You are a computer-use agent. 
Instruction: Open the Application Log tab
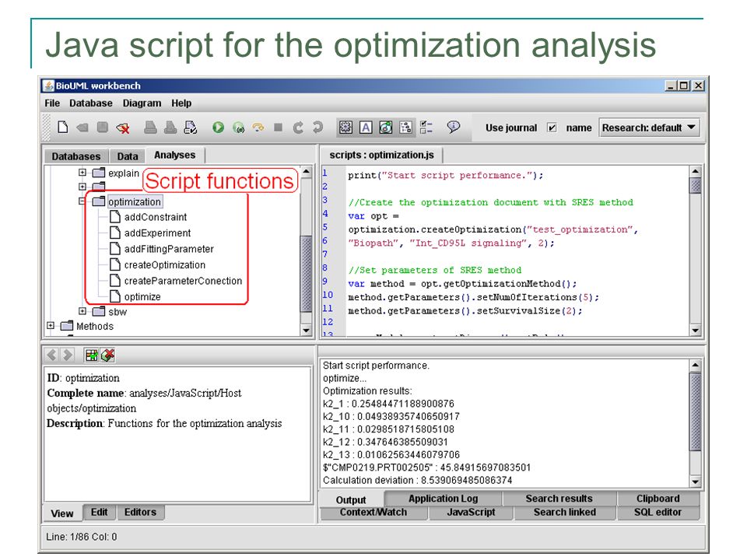(443, 499)
